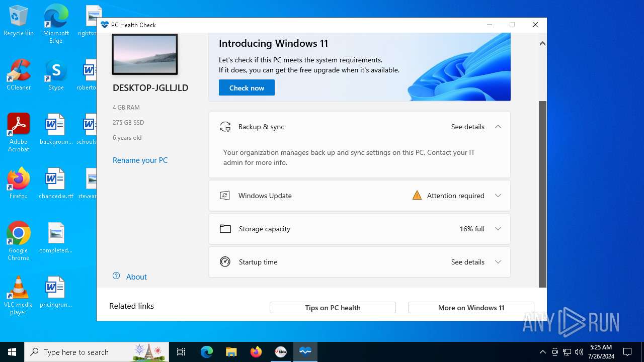Click the Backup & sync arrows icon

pos(225,127)
